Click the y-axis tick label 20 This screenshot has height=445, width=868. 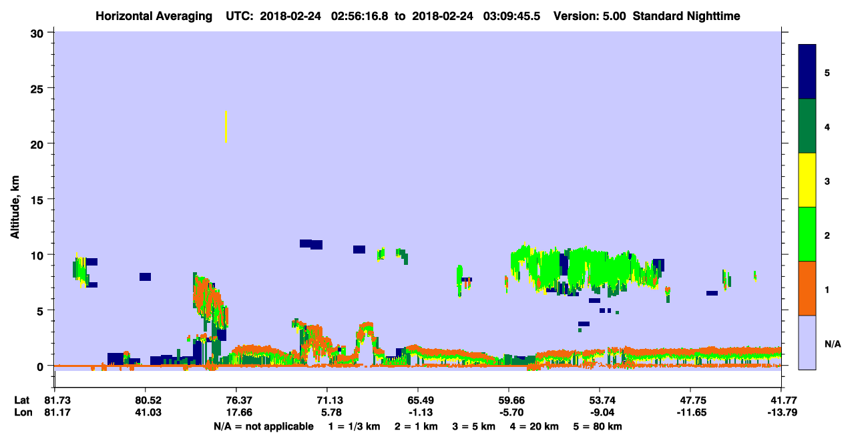pyautogui.click(x=39, y=143)
